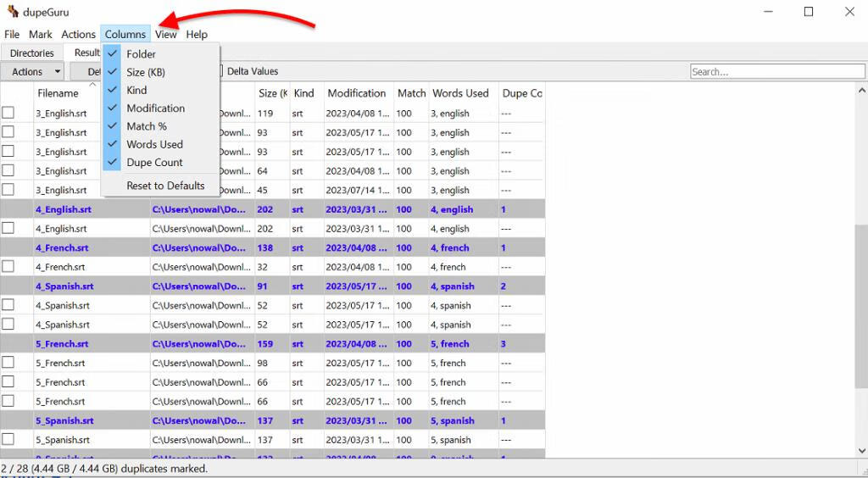The image size is (868, 478).
Task: Tick checkbox for 4_French.srt size 32
Action: [x=8, y=267]
